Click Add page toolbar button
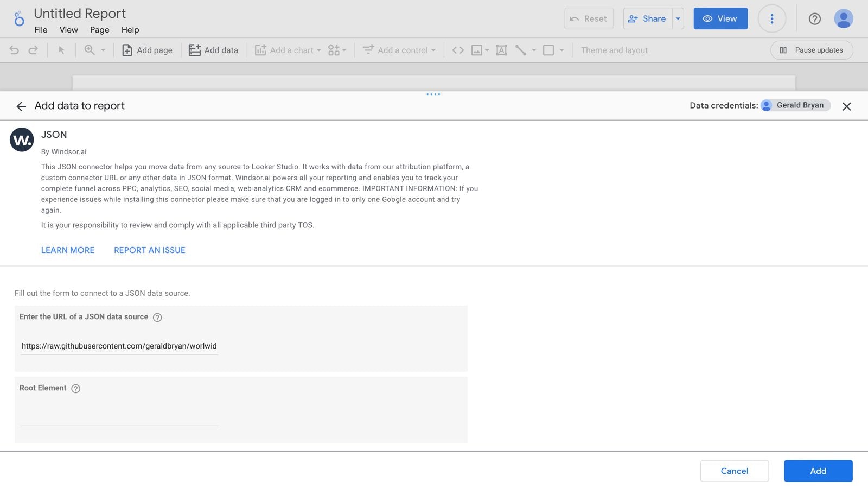The image size is (868, 494). point(147,50)
